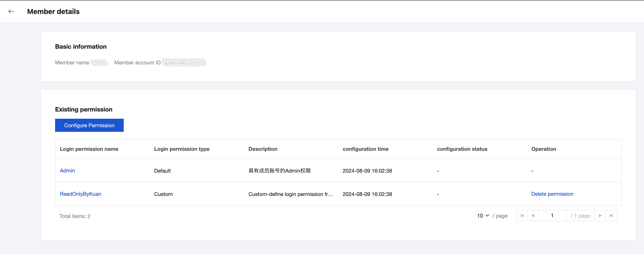Open the ReadOnlyByKuan permission link
Viewport: 644px width, 254px height.
[x=80, y=194]
